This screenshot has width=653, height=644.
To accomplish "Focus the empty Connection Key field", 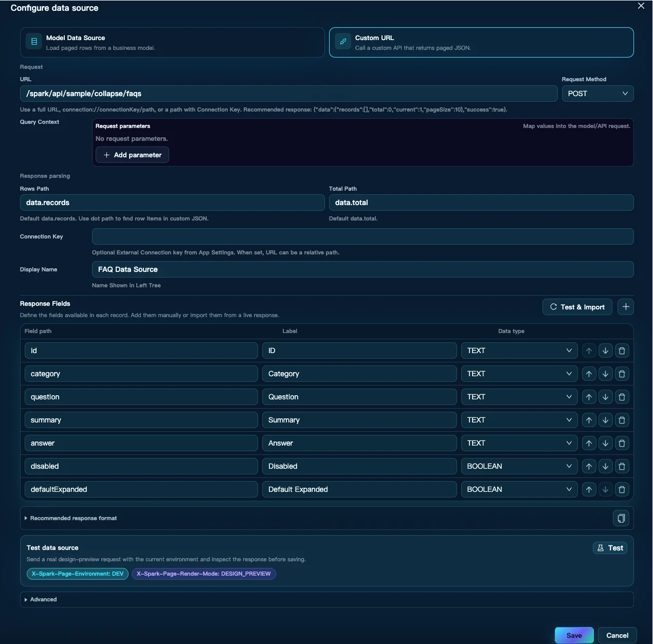I will click(362, 236).
